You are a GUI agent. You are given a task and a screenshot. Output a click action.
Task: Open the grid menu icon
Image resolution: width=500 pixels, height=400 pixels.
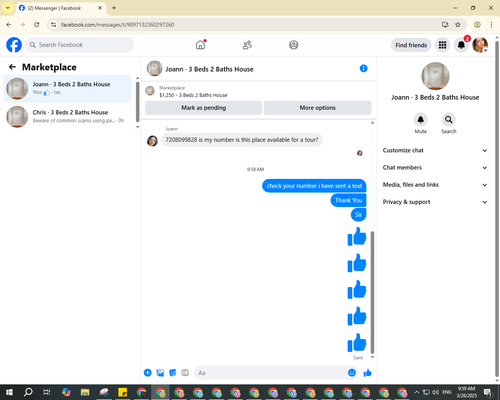(442, 45)
